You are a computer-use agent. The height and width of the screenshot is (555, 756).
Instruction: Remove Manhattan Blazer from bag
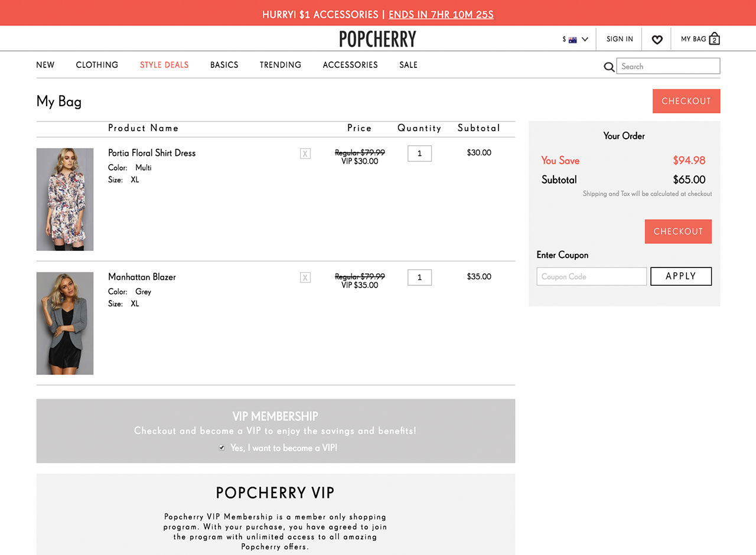305,277
